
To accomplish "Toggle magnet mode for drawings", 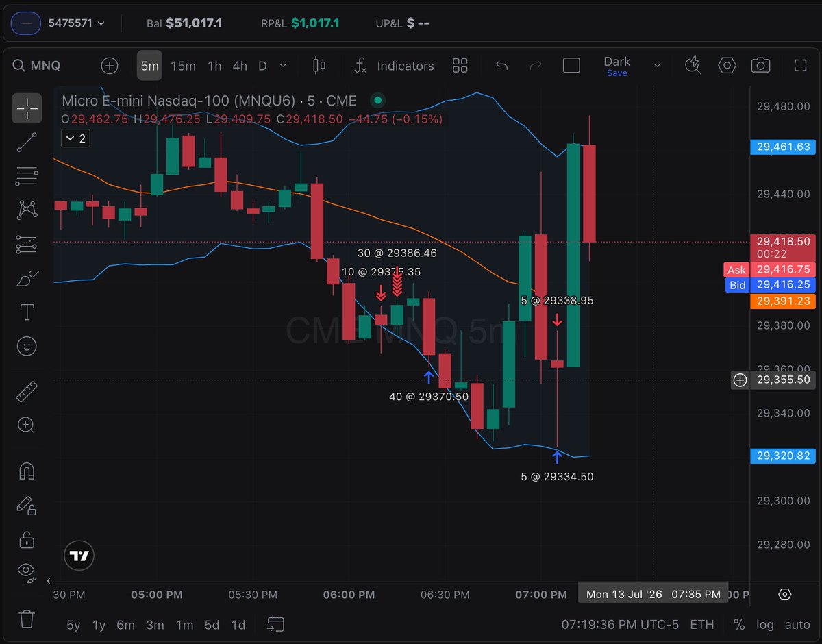I will click(x=27, y=471).
